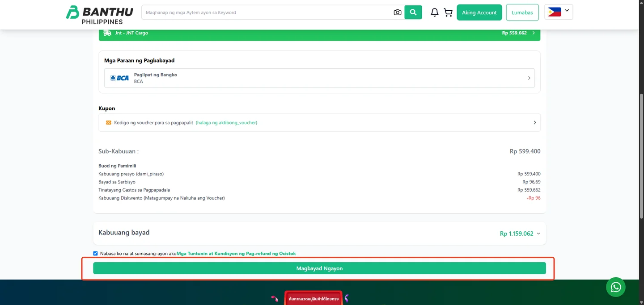
Task: Expand Kabuuang bayad total chevron
Action: [538, 234]
